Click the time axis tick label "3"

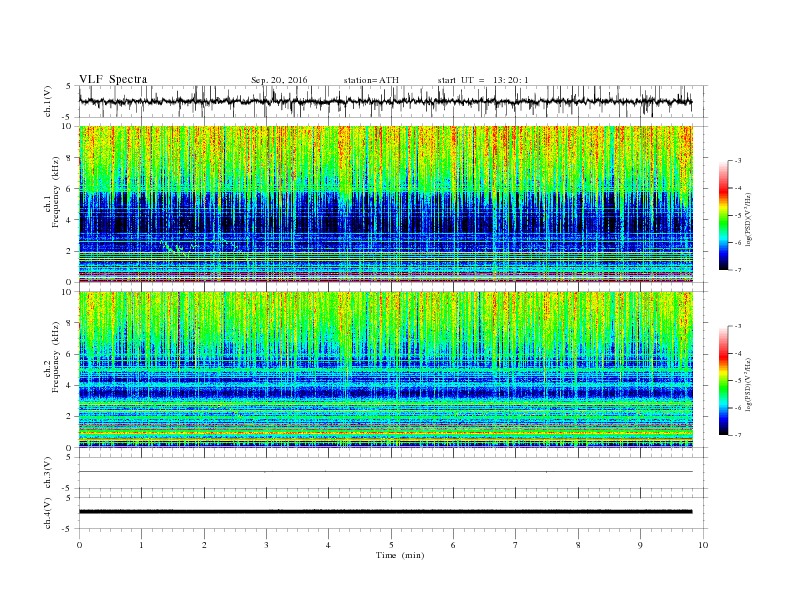click(266, 545)
